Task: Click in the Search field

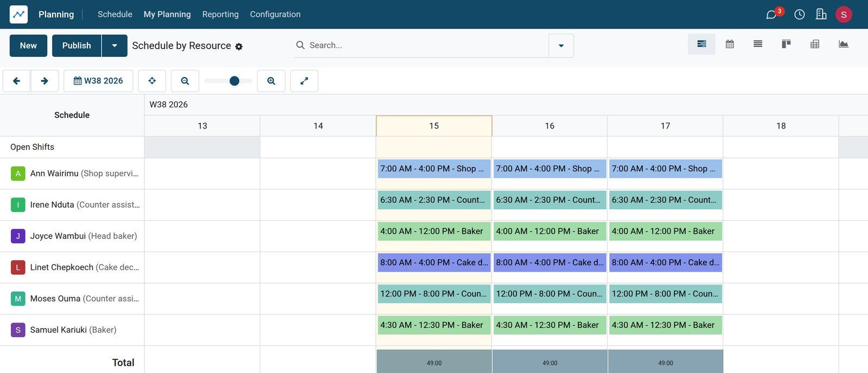Action: point(422,46)
